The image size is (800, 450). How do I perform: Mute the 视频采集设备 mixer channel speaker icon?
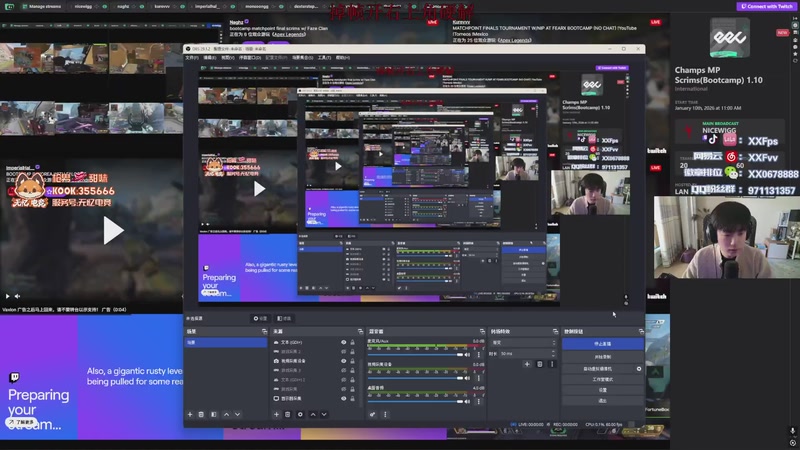467,378
